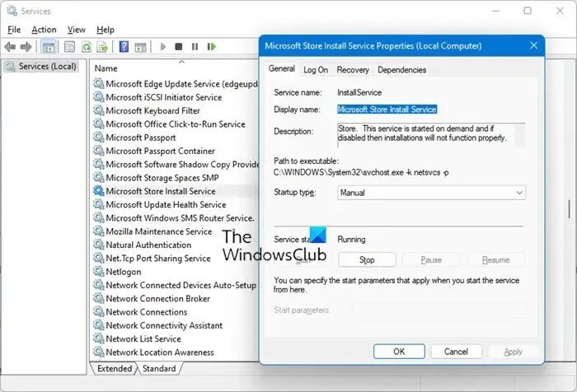
Task: Open the Action menu
Action: pyautogui.click(x=44, y=30)
